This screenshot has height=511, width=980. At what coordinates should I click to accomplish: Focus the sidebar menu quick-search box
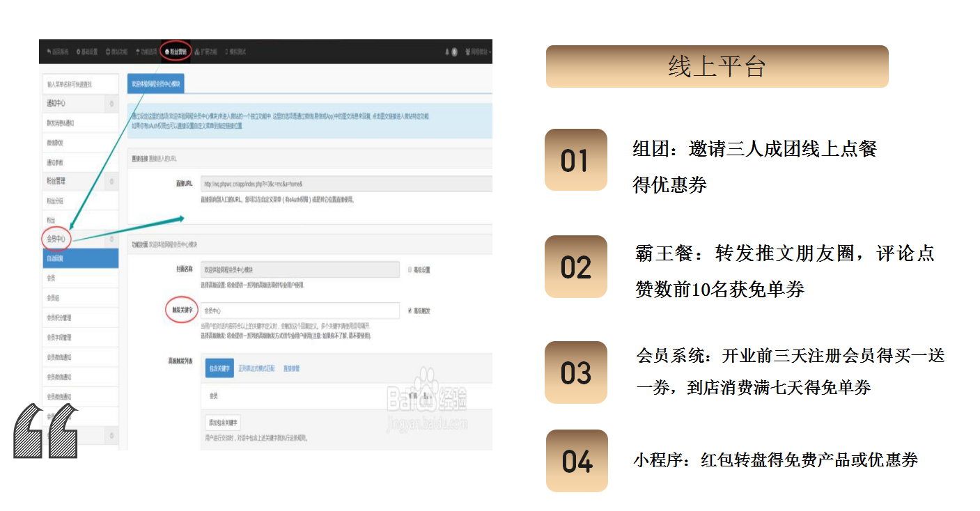pyautogui.click(x=82, y=84)
